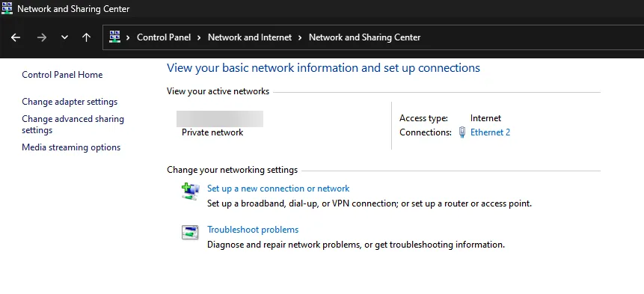The width and height of the screenshot is (644, 294).
Task: Select Network and Sharing Center breadcrumb
Action: [365, 37]
